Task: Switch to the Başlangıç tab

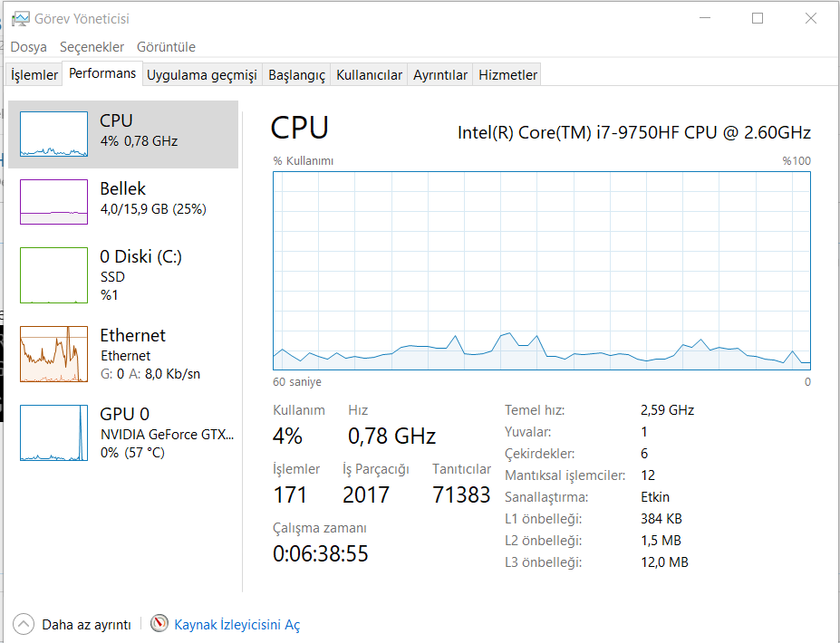Action: 297,75
